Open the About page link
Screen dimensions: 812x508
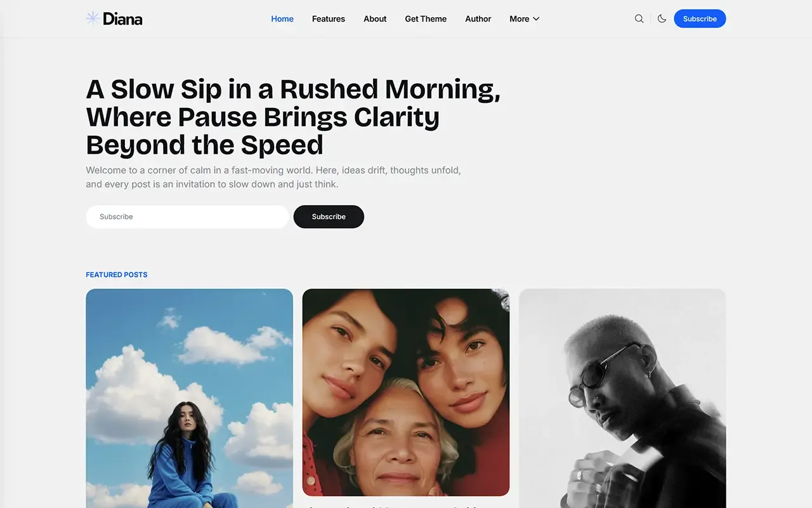pos(375,19)
